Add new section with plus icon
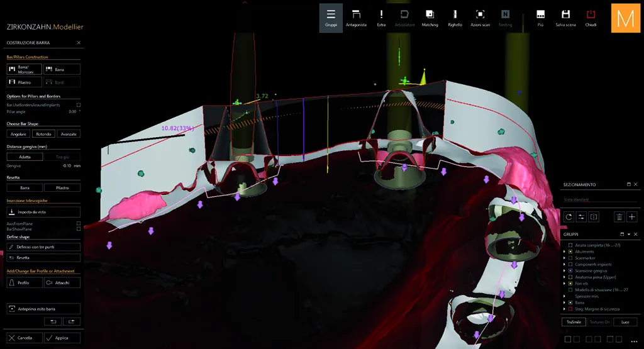Screen dimensions: 644x349 point(631,217)
